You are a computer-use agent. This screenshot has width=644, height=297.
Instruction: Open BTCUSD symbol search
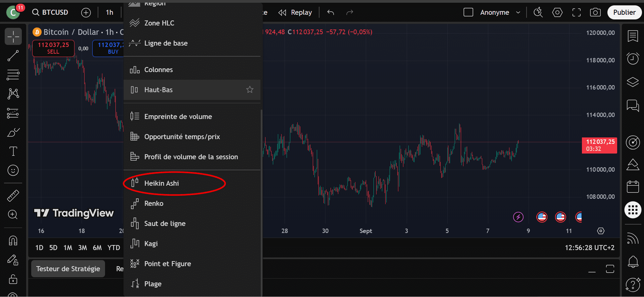click(x=50, y=13)
